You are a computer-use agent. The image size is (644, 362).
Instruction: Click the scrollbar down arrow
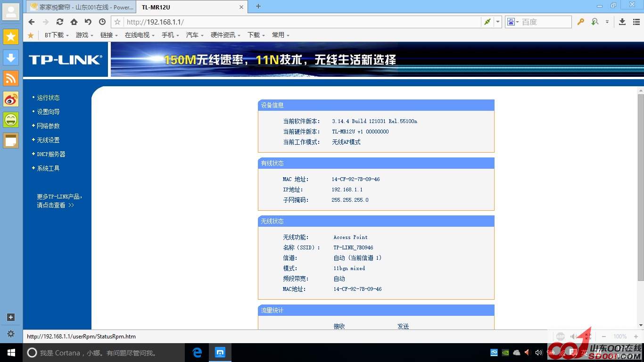point(641,325)
